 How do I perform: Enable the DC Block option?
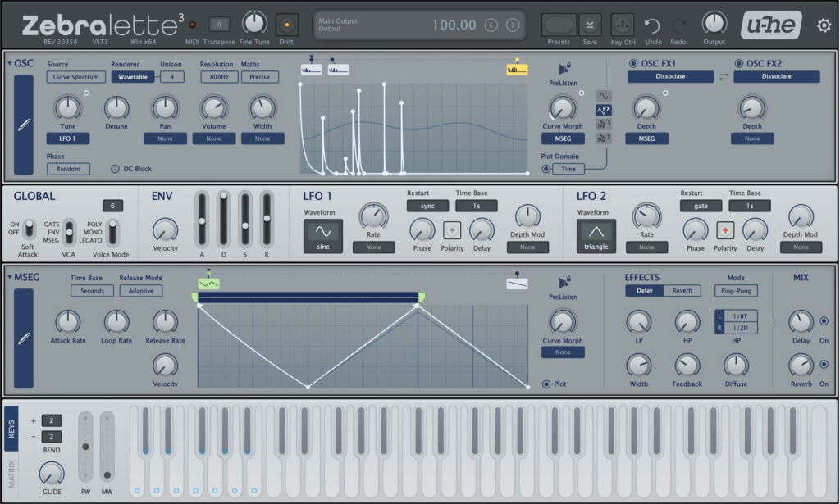[x=116, y=169]
